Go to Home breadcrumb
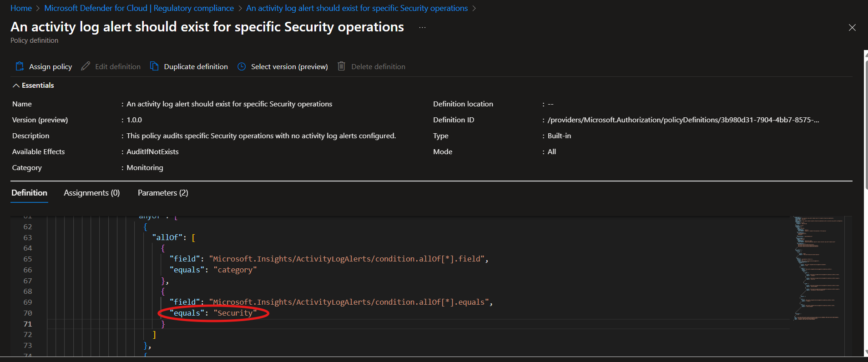Screen dimensions: 868x362 21,8
